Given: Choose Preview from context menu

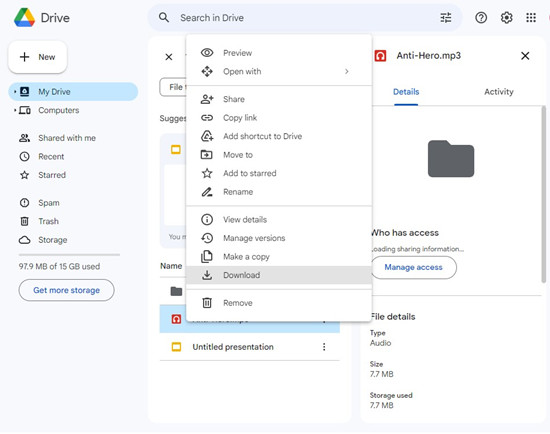Looking at the screenshot, I should click(x=279, y=53).
